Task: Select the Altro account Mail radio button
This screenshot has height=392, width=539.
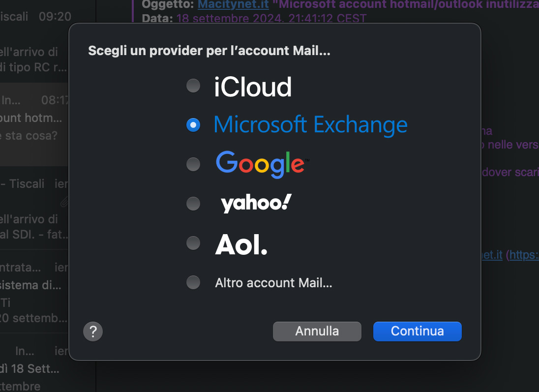Action: click(x=193, y=282)
